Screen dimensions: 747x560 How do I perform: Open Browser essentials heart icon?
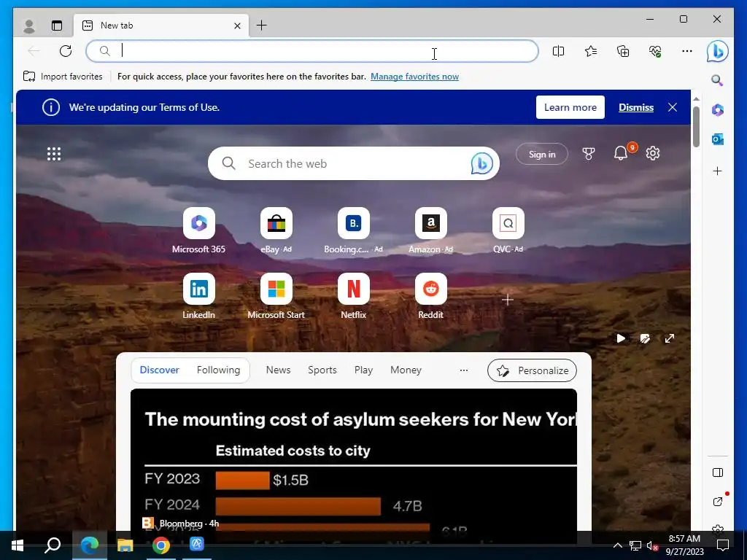pyautogui.click(x=655, y=51)
